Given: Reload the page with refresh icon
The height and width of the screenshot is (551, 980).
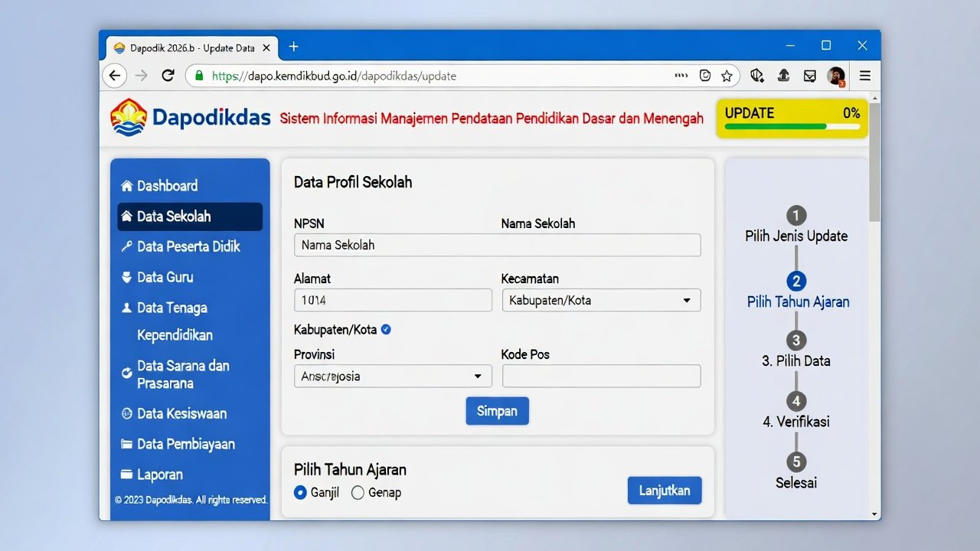Looking at the screenshot, I should 168,75.
